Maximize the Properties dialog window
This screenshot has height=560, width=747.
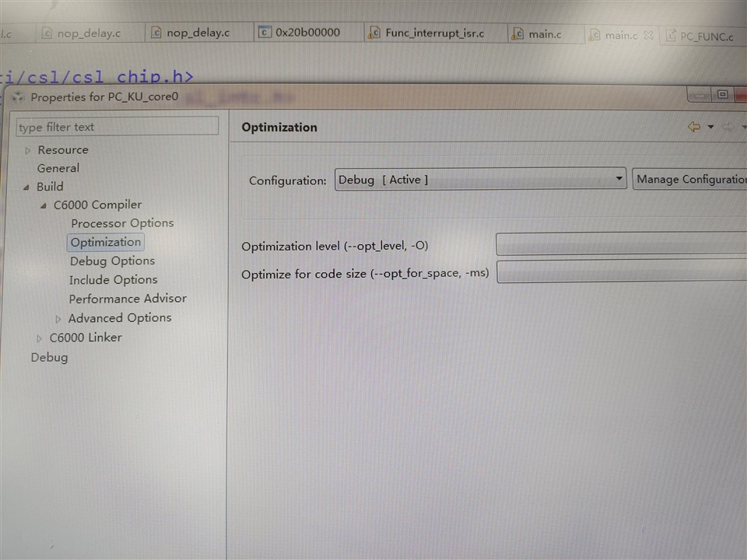722,94
